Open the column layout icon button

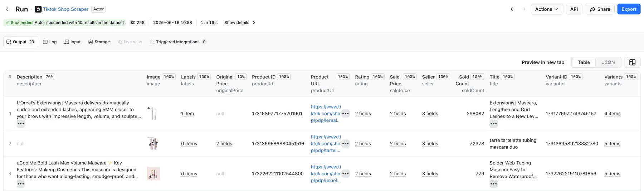pos(632,62)
